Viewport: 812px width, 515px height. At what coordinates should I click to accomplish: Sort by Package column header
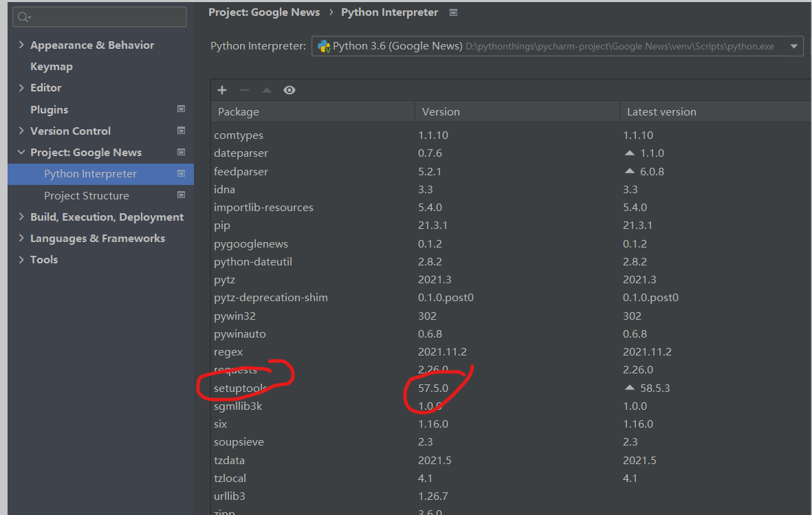[x=313, y=112]
